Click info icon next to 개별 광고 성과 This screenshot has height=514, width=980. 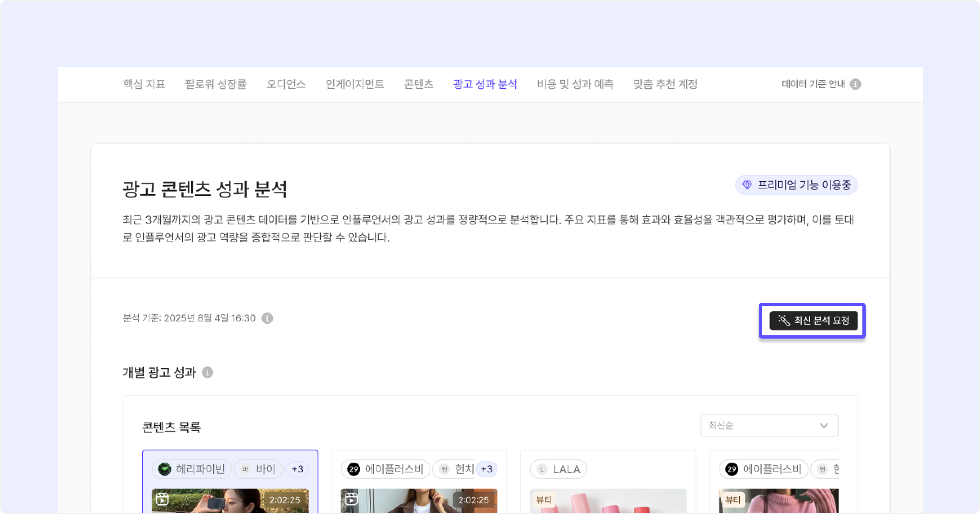(x=207, y=372)
